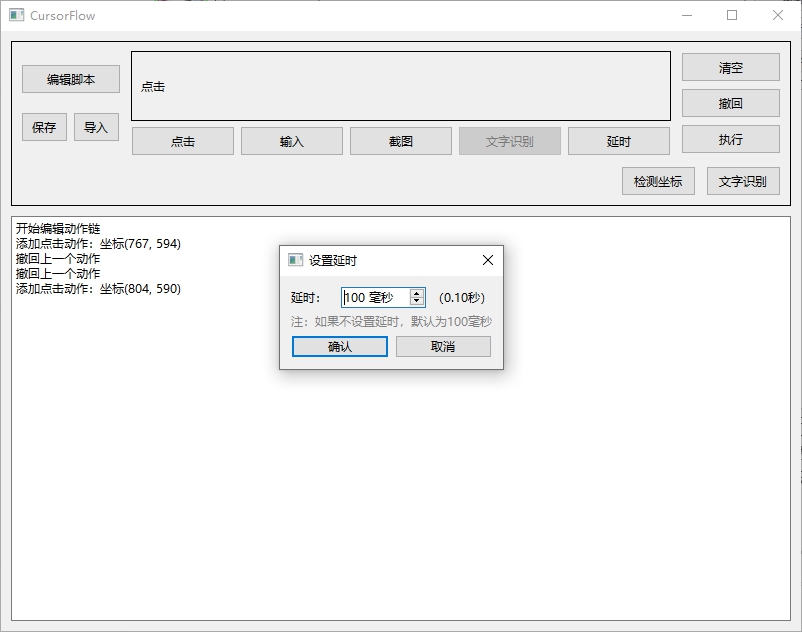Save the script with 保存
Screen dimensions: 802x632
click(44, 127)
